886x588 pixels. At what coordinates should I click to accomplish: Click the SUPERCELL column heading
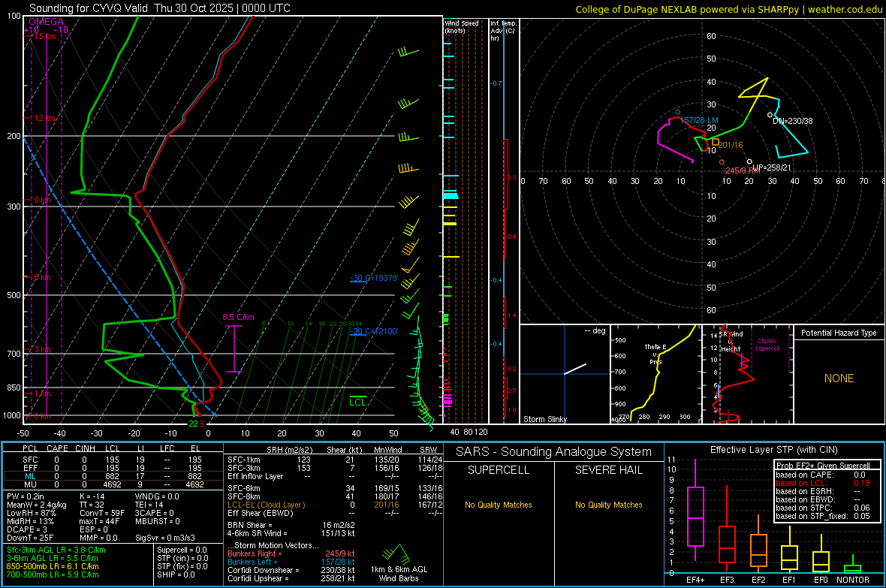499,470
